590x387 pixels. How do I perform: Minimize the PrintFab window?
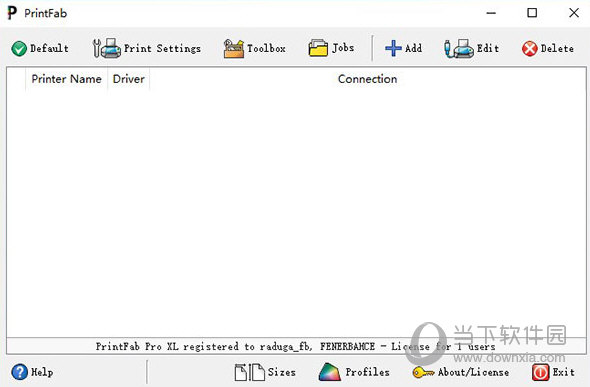pyautogui.click(x=491, y=13)
